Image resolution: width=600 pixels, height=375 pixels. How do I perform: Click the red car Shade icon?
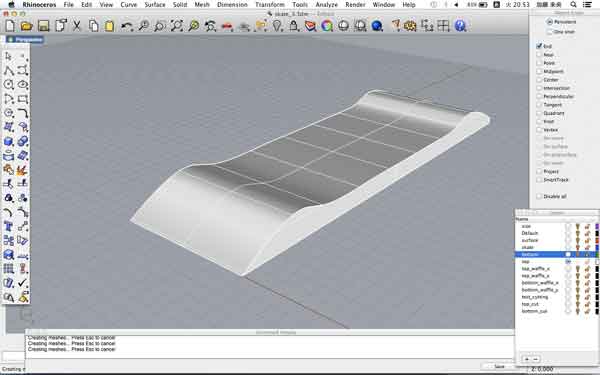pos(227,26)
